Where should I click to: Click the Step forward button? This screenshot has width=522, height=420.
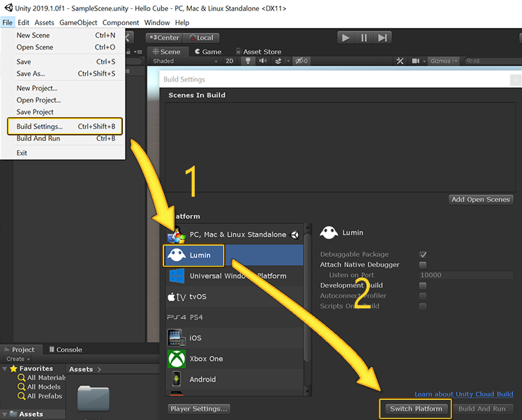(382, 38)
